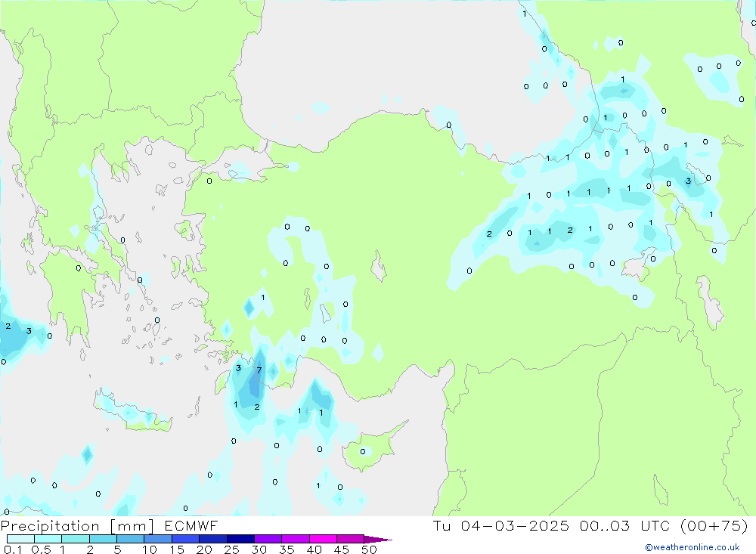
Task: Click the legend label '25'
Action: pos(231,549)
